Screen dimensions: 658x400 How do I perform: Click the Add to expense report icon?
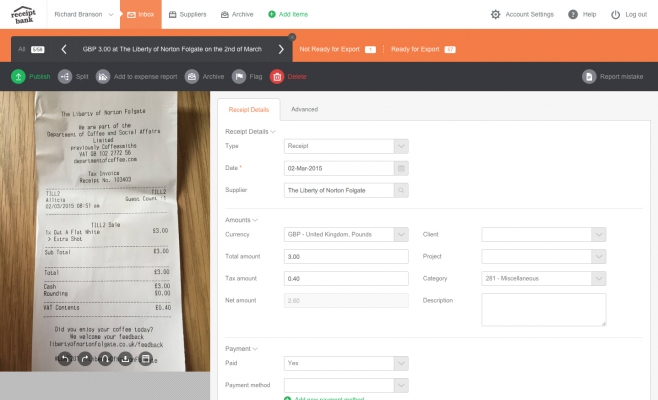tap(103, 76)
